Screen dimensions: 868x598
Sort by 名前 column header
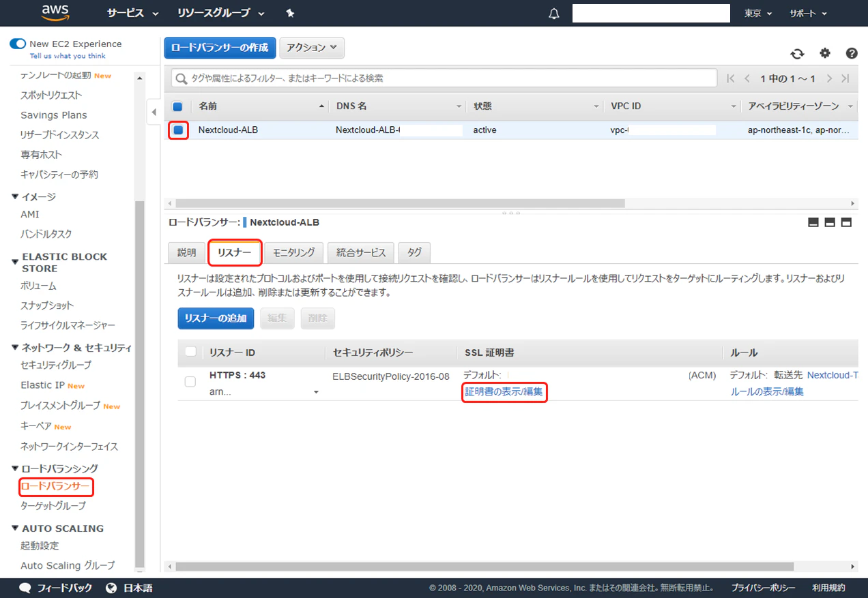click(x=259, y=106)
